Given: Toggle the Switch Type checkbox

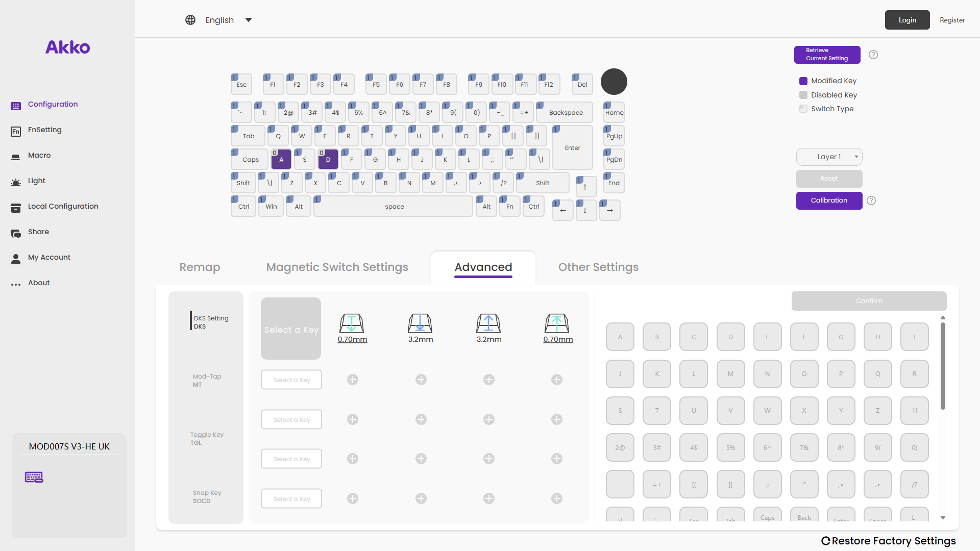Looking at the screenshot, I should point(803,109).
